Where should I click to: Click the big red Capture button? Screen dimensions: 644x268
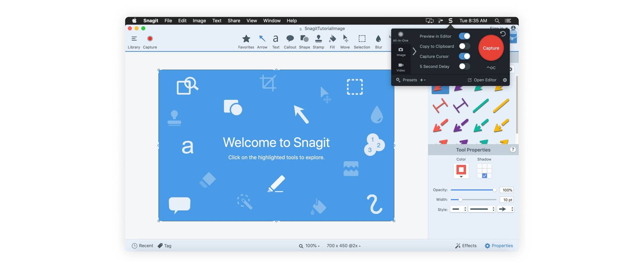tap(491, 48)
